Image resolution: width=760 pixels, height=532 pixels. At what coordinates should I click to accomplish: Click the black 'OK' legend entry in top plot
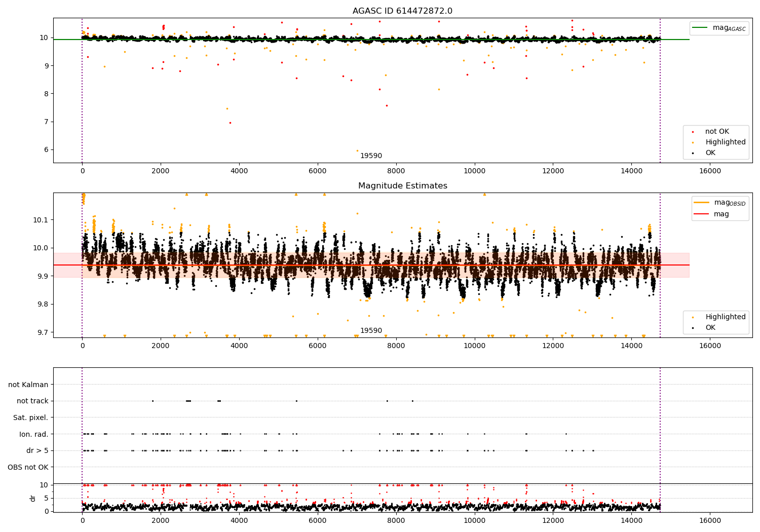click(704, 153)
